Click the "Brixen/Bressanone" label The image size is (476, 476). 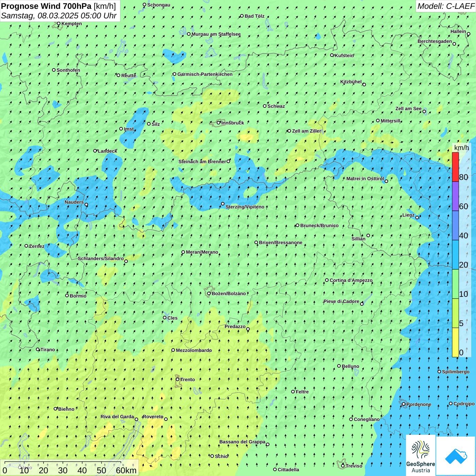click(280, 242)
